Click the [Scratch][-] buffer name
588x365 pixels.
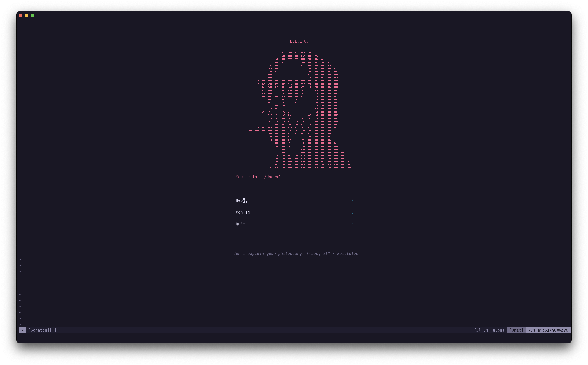(42, 330)
